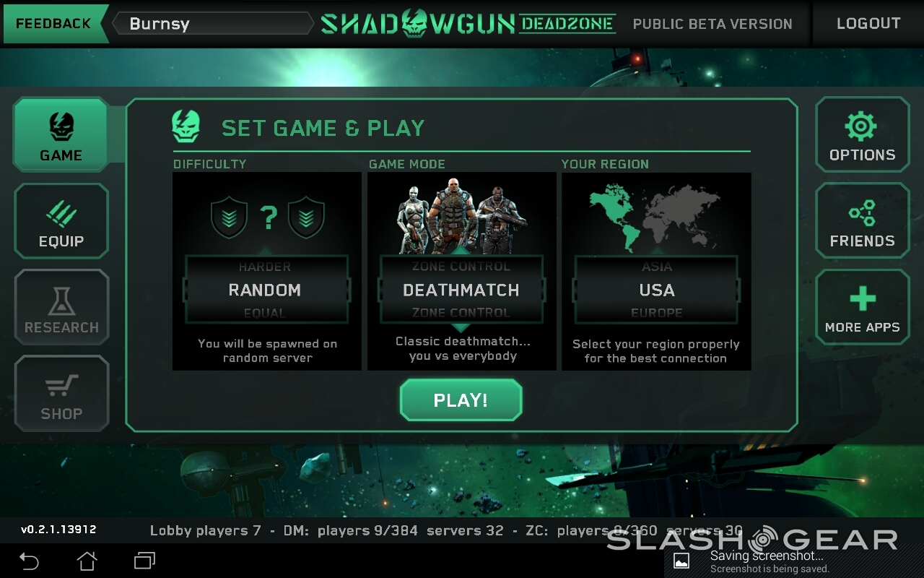Open the FEEDBACK tab

click(x=53, y=23)
